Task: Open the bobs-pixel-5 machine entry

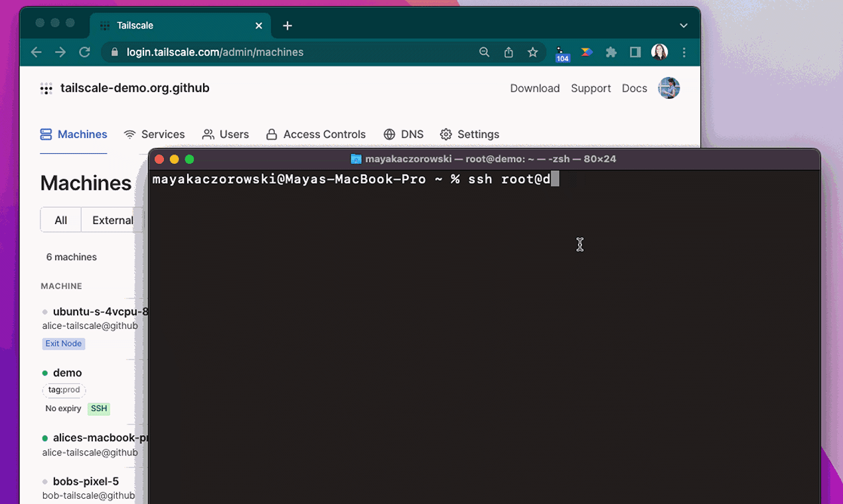Action: pyautogui.click(x=86, y=481)
